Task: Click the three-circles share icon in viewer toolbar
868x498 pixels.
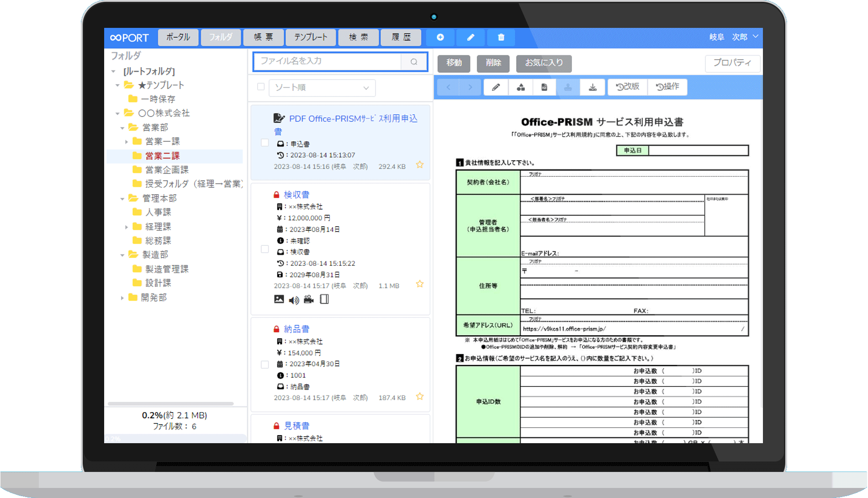Action: click(520, 87)
